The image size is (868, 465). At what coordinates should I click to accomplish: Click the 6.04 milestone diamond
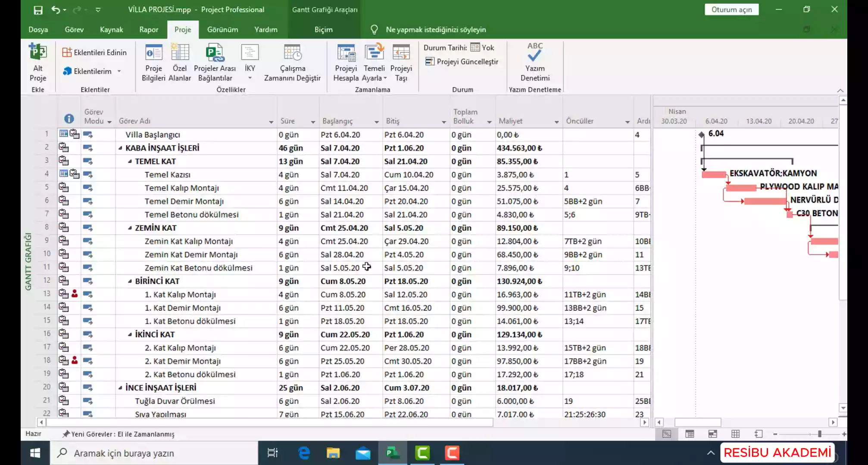click(x=701, y=134)
